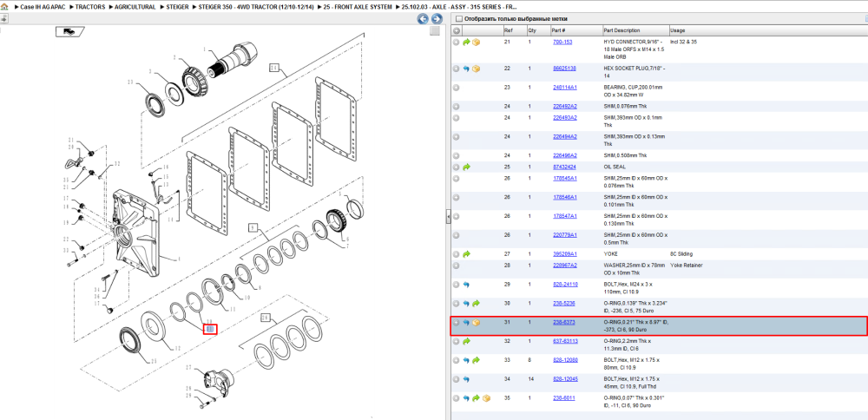
Task: Click green arrow icon in YOKE row
Action: pyautogui.click(x=466, y=254)
